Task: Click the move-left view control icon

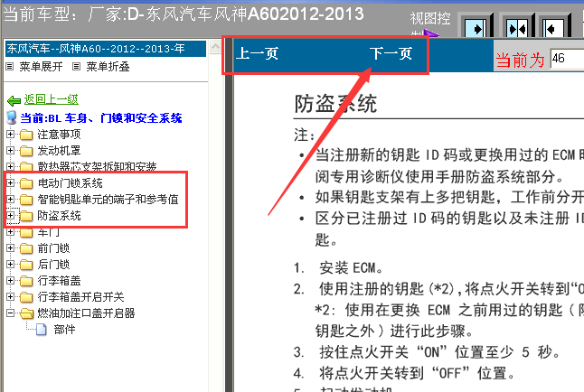Action: point(553,28)
